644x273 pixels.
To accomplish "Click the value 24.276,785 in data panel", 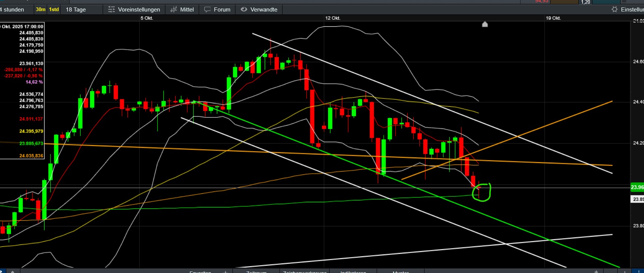I will tap(31, 107).
